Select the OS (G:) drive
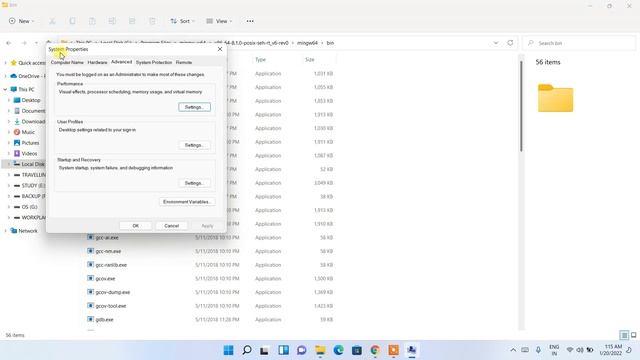The width and height of the screenshot is (640, 360). click(x=29, y=207)
